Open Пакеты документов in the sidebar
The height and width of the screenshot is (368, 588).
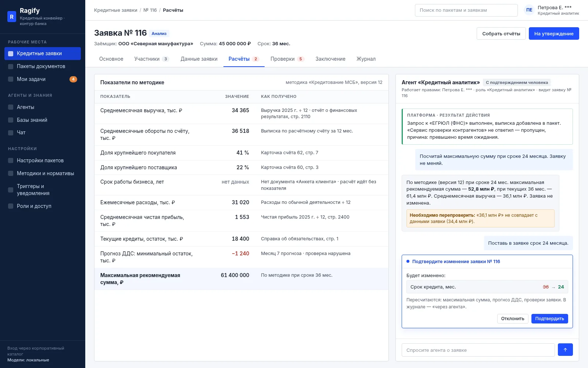pos(43,67)
